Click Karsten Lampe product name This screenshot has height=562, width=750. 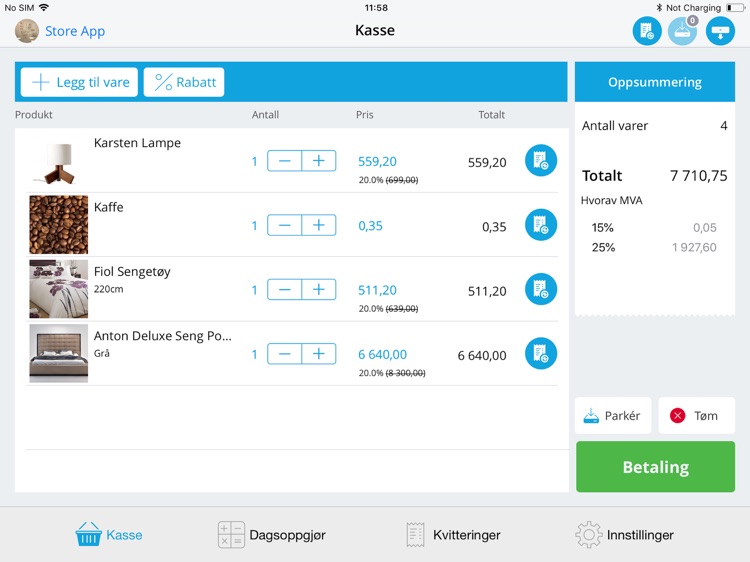pos(137,143)
